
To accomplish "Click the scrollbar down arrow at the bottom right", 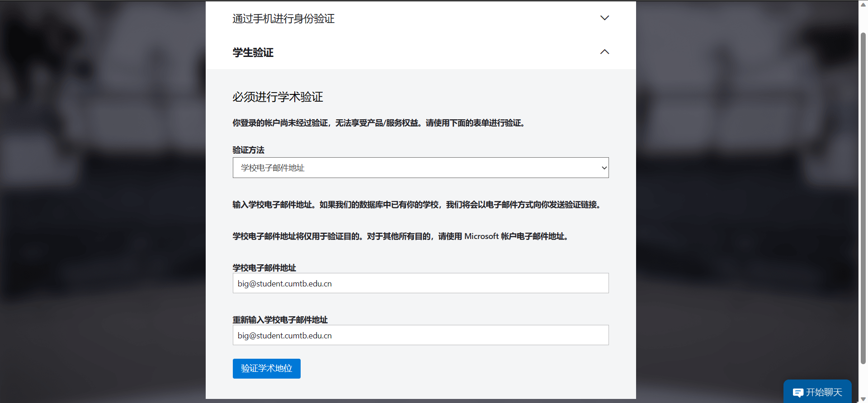I will point(863,399).
